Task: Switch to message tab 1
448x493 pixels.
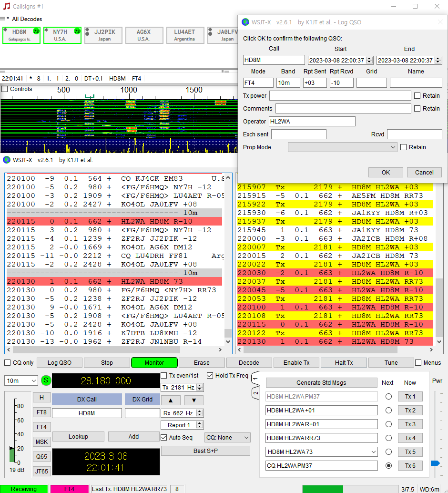Action: click(x=255, y=378)
